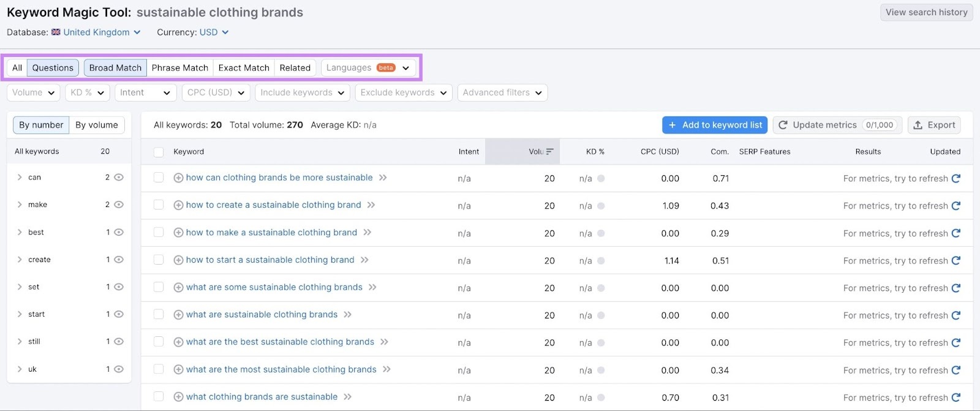Click the 'Add to keyword list' button

point(715,125)
